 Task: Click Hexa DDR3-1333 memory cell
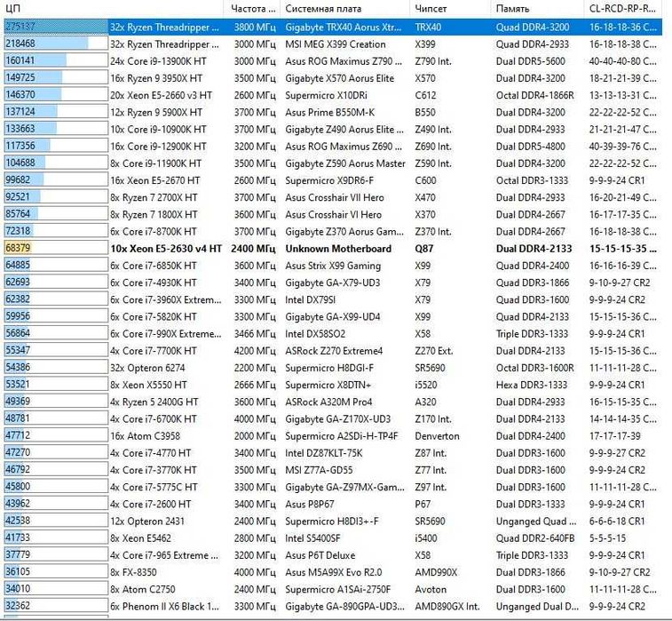coord(532,385)
